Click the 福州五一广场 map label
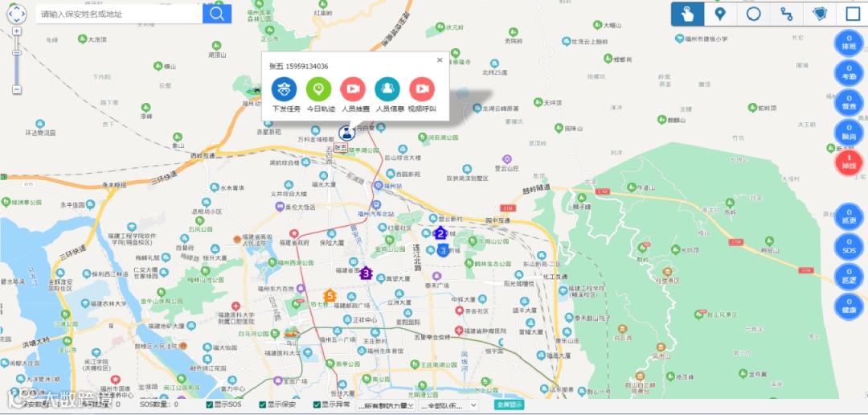 click(335, 339)
